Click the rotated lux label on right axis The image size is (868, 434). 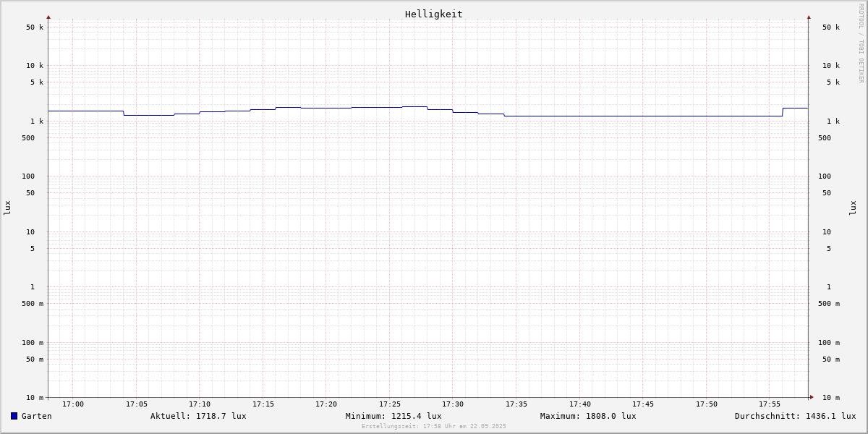pos(854,208)
